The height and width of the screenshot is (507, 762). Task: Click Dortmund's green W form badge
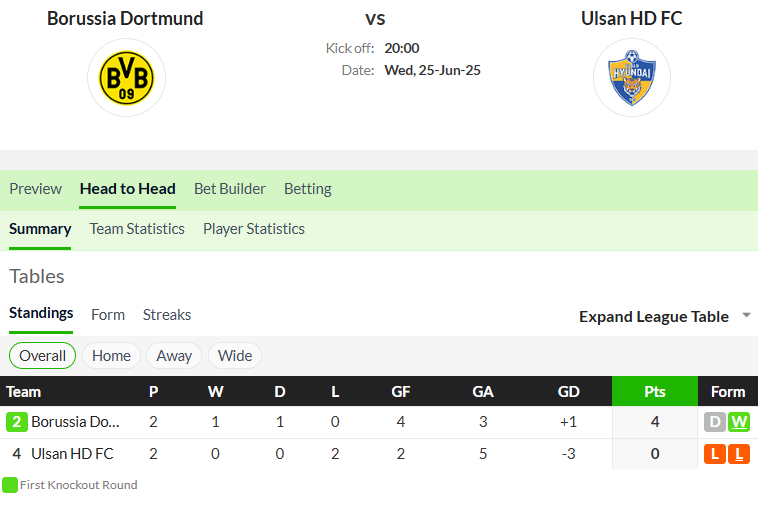[x=739, y=422]
